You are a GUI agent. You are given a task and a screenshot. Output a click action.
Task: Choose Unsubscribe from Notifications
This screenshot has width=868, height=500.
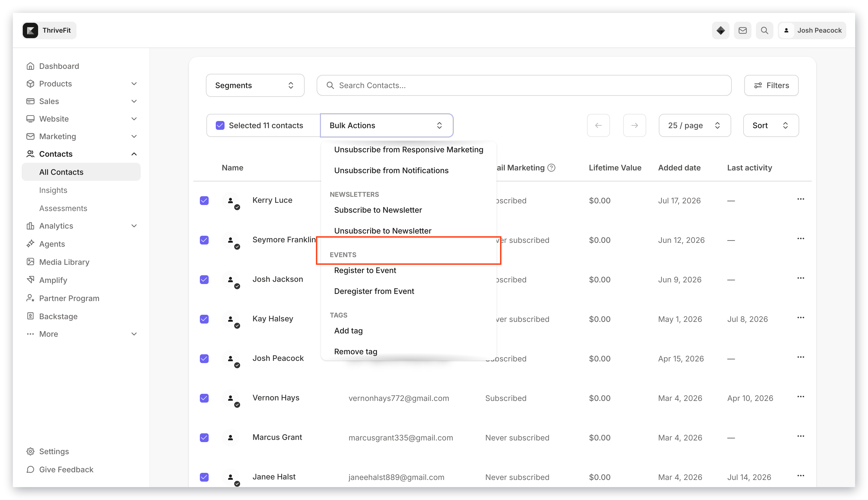click(391, 170)
